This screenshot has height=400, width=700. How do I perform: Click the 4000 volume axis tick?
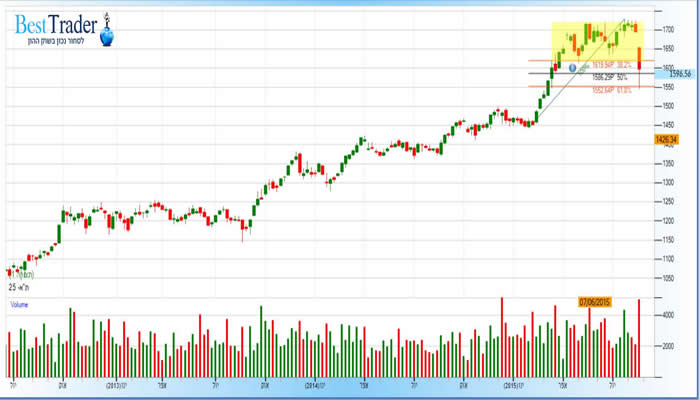[666, 314]
